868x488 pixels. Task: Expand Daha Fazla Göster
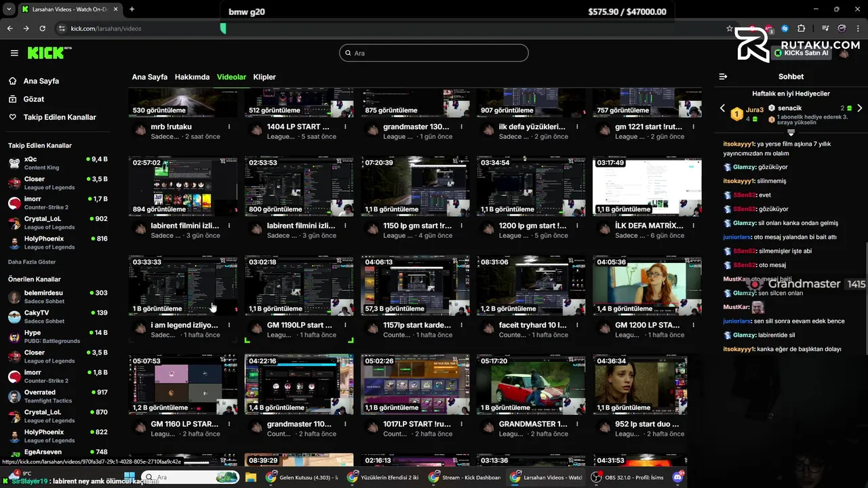coord(32,262)
